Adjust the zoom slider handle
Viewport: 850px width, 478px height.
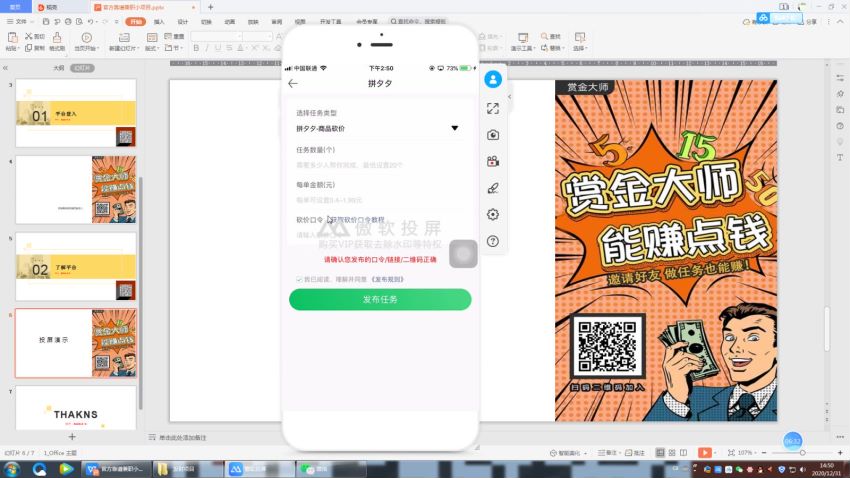(x=802, y=453)
